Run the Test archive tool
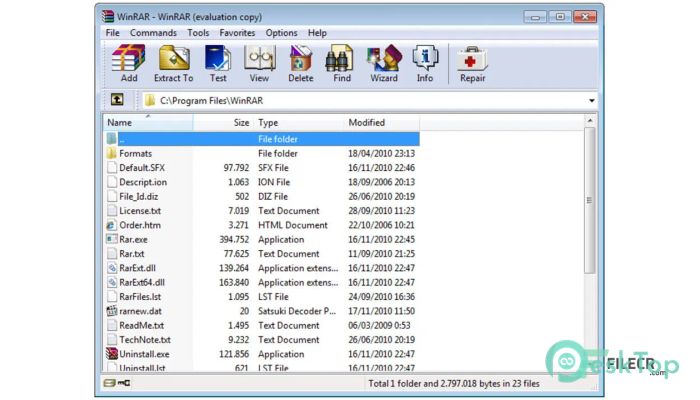The width and height of the screenshot is (700, 400). pos(218,63)
